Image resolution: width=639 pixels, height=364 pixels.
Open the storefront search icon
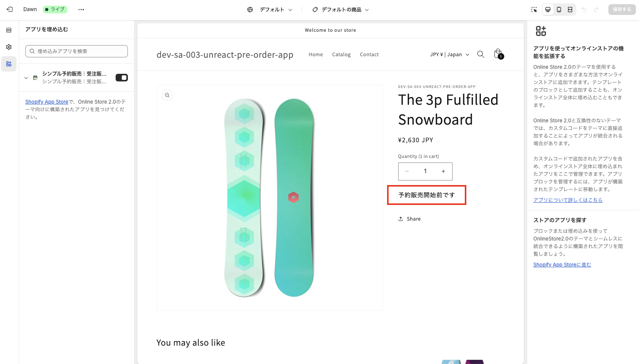(480, 54)
